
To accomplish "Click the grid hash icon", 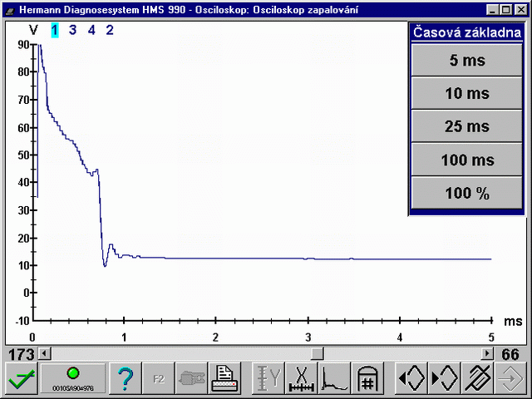I will (x=367, y=380).
